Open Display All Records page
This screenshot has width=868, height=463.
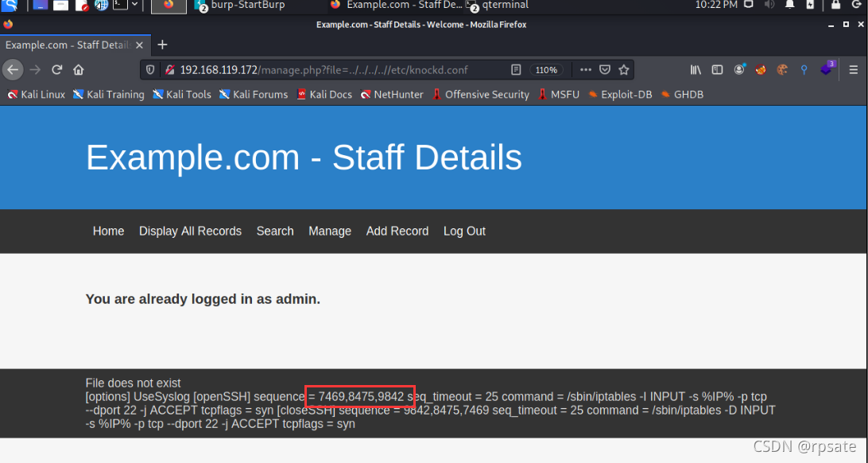click(x=191, y=231)
